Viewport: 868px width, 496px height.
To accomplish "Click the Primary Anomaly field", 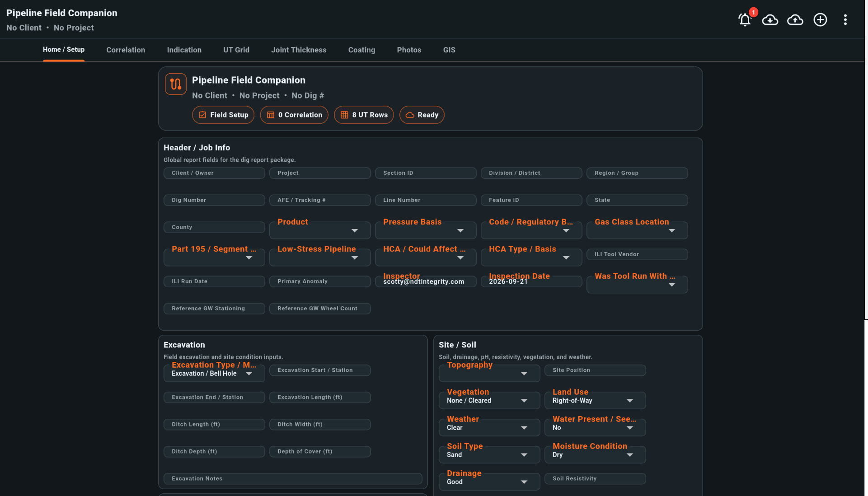I will click(x=320, y=281).
